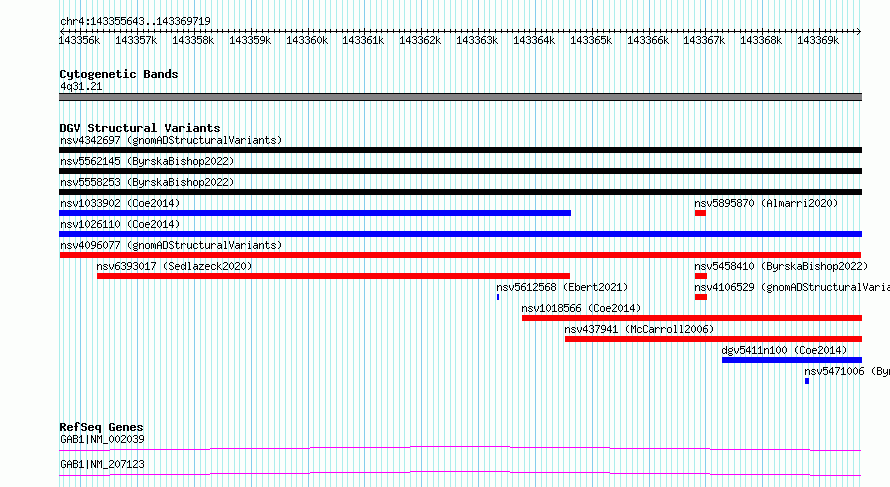Viewport: 890px width, 487px height.
Task: Open the nsv1026110 Coe2014 label
Action: (120, 224)
